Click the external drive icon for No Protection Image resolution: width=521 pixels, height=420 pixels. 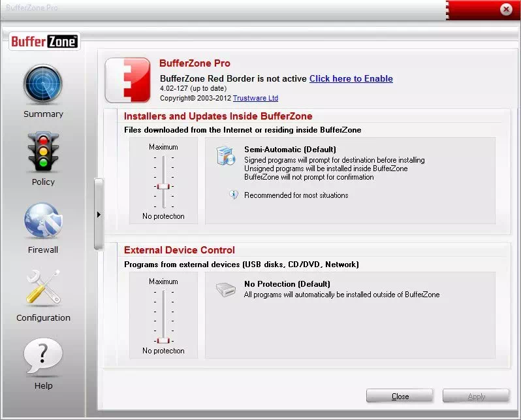[226, 289]
